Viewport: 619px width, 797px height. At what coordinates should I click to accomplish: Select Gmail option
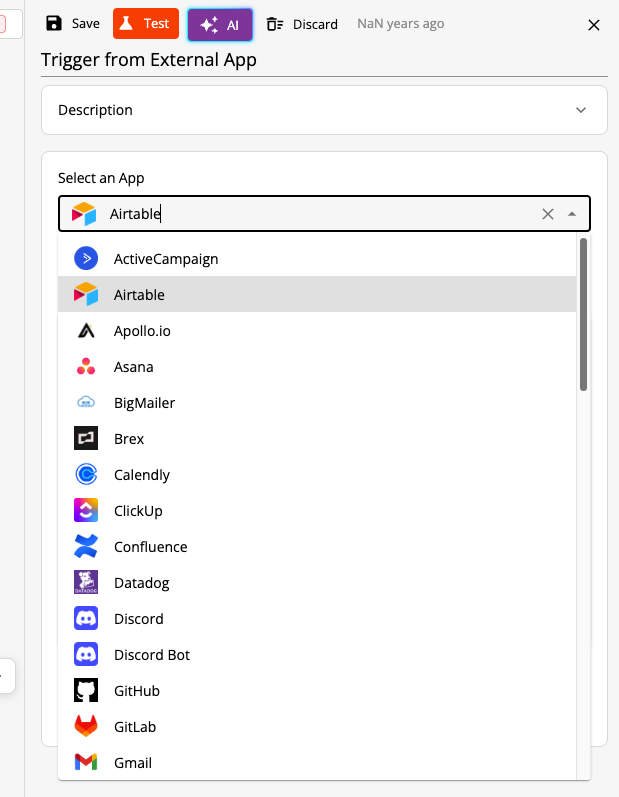[x=317, y=762]
